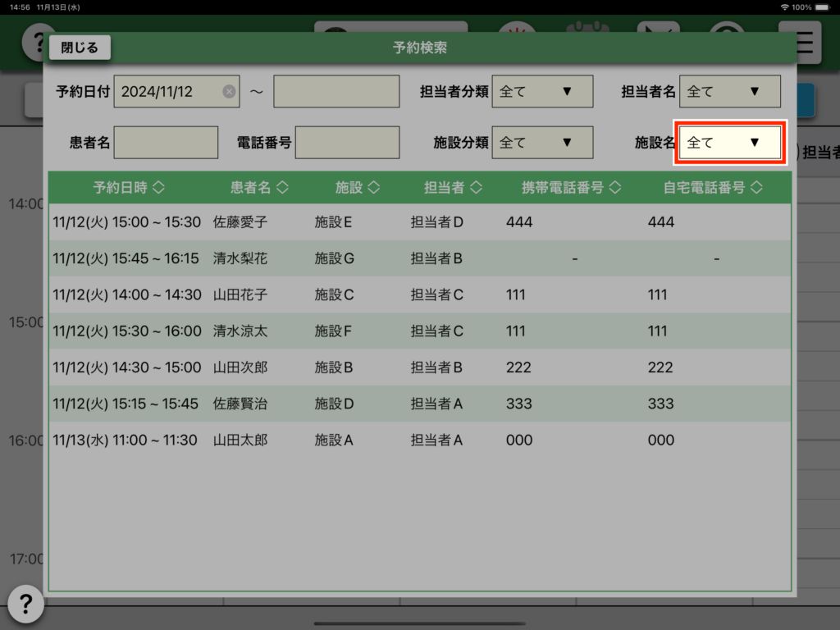
Task: Expand the 施設分類 dropdown
Action: point(542,143)
